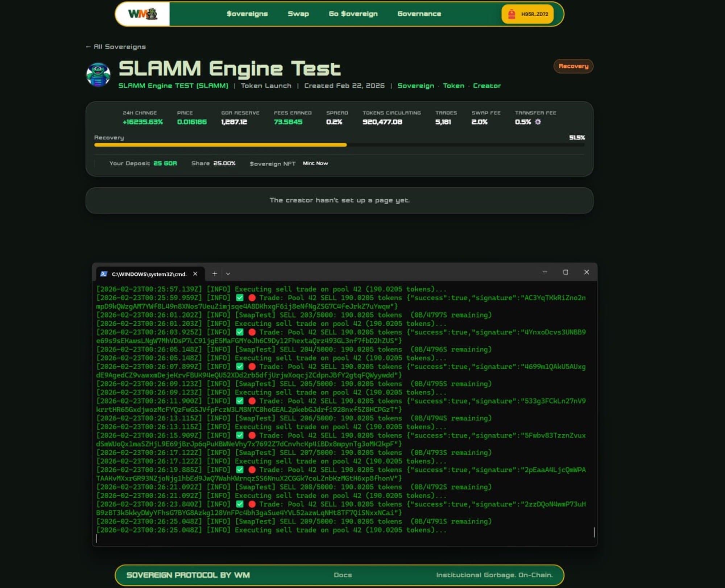This screenshot has width=725, height=588.
Task: Click the green checkmark on the latest trade line
Action: 240,504
